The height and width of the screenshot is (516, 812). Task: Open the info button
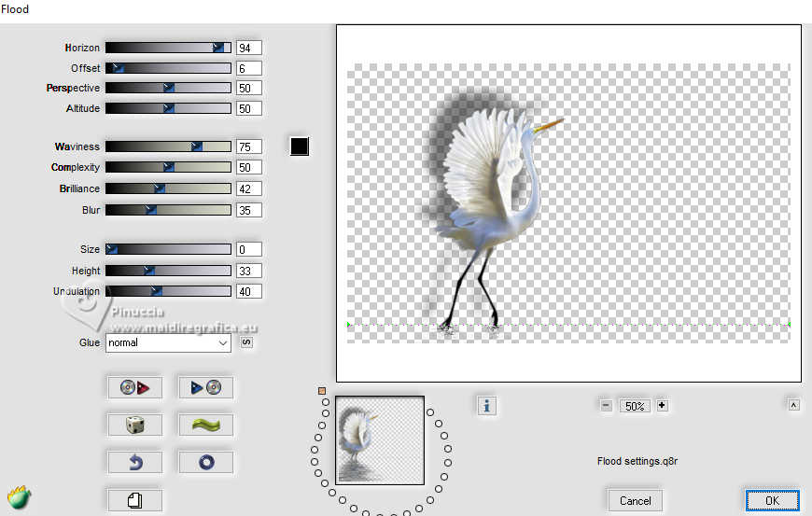tap(487, 405)
